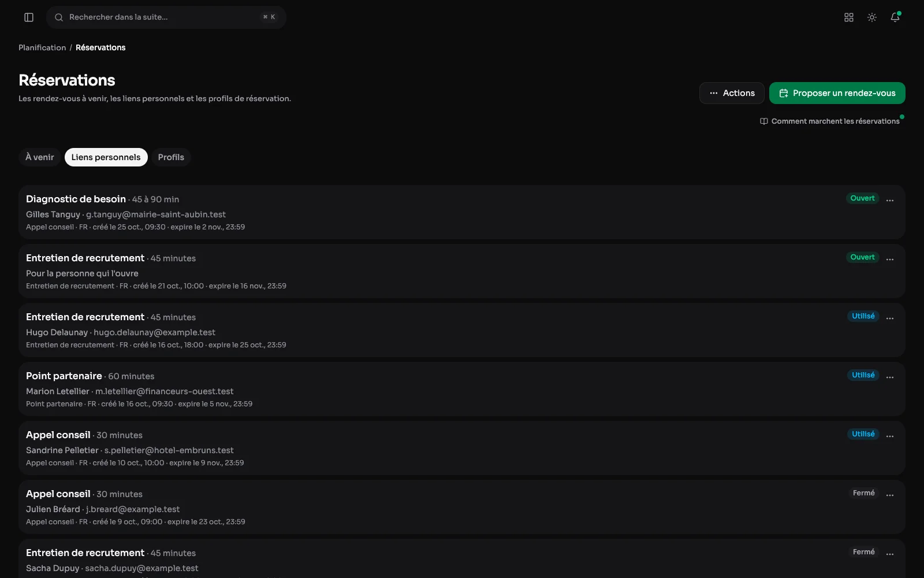924x578 pixels.
Task: Open more options for Hugo Delaunay link
Action: (890, 318)
